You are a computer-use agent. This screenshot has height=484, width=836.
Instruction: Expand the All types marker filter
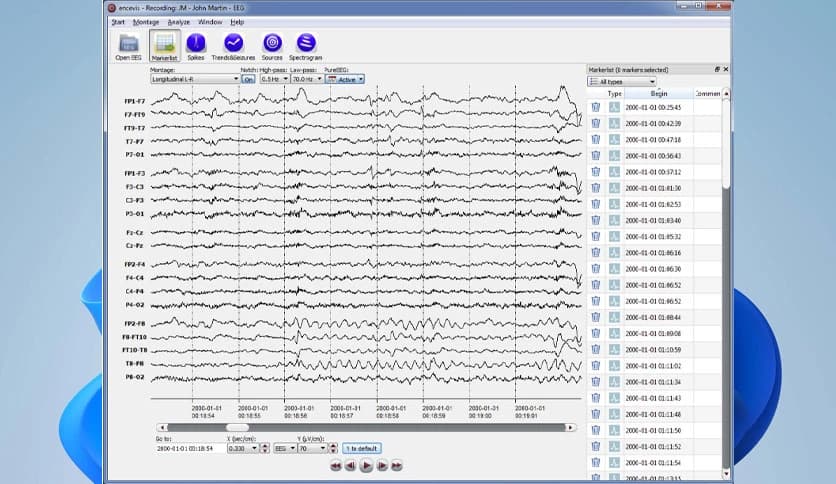[x=622, y=81]
